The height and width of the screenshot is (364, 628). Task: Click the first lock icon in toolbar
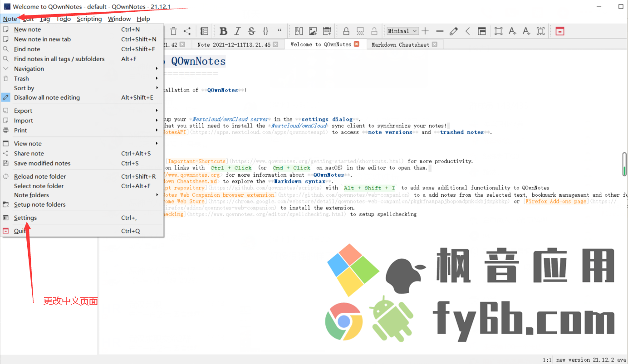coord(346,31)
